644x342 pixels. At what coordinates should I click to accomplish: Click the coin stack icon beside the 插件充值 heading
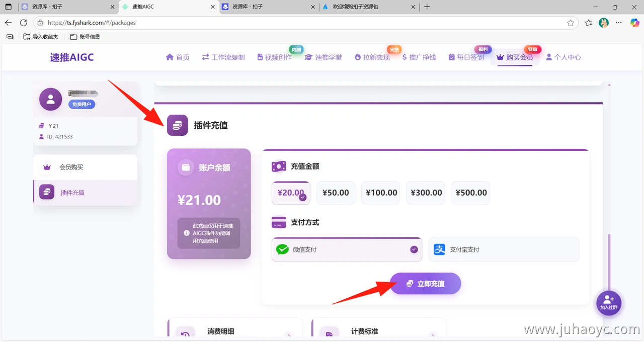pyautogui.click(x=177, y=125)
